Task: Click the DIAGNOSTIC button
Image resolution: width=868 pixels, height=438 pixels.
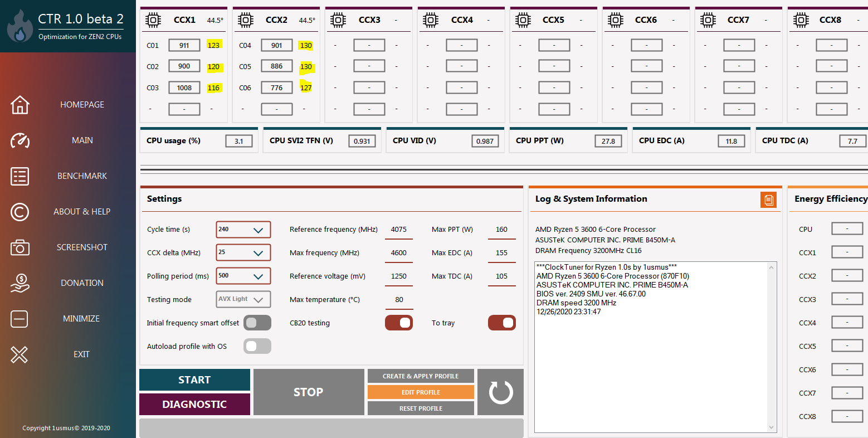Action: click(194, 404)
